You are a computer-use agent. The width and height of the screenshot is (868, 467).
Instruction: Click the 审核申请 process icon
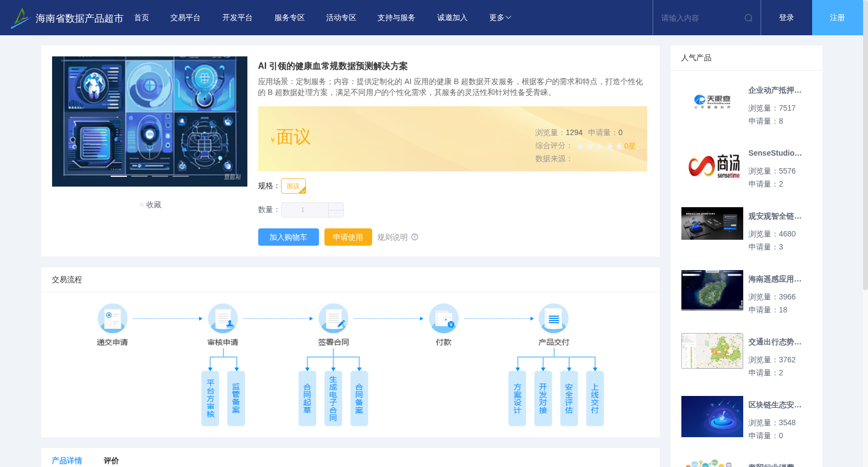click(x=223, y=318)
